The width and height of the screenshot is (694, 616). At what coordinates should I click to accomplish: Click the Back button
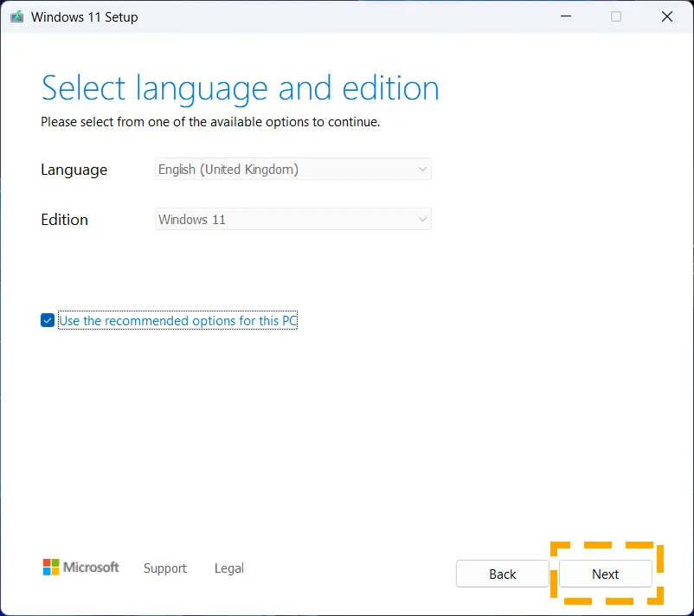tap(503, 574)
